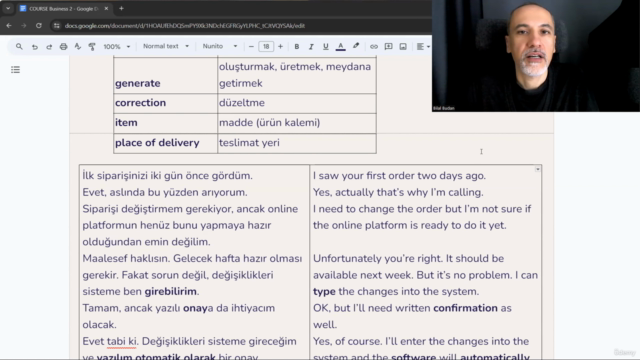Viewport: 640px width, 360px height.
Task: Redo the last action
Action: click(x=49, y=47)
